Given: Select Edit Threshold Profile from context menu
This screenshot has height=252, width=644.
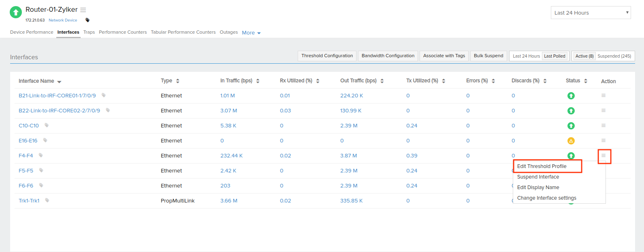Looking at the screenshot, I should (542, 166).
